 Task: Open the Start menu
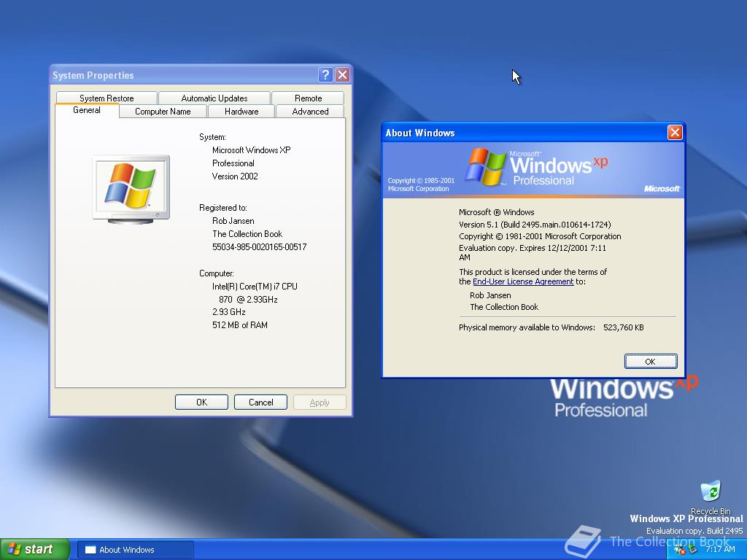tap(35, 549)
